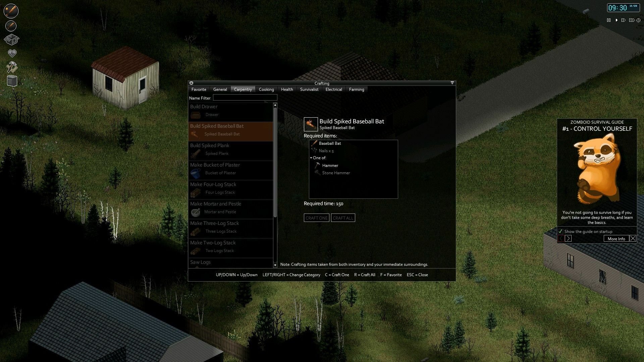Scroll down the recipe list scrollbar
The image size is (644, 362).
[275, 264]
